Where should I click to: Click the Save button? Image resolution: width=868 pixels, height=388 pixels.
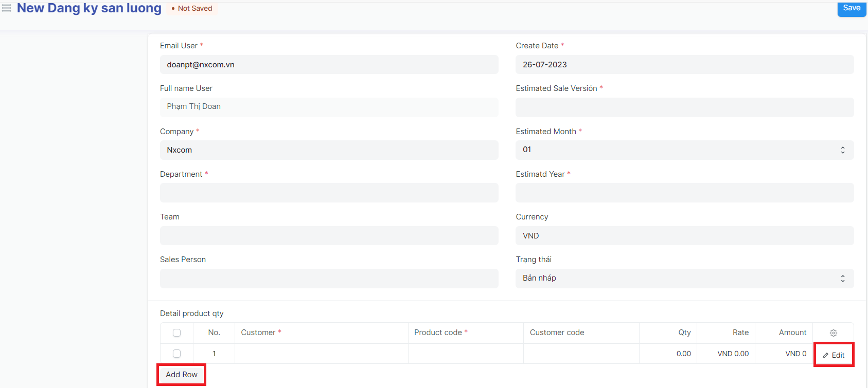(851, 8)
